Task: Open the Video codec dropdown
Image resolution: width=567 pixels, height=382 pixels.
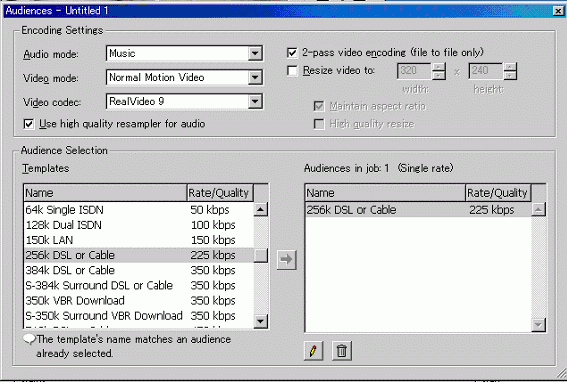Action: coord(255,101)
